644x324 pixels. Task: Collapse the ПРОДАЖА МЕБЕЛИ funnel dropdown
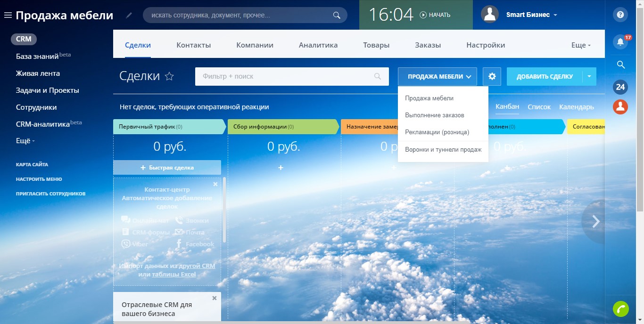coord(437,76)
